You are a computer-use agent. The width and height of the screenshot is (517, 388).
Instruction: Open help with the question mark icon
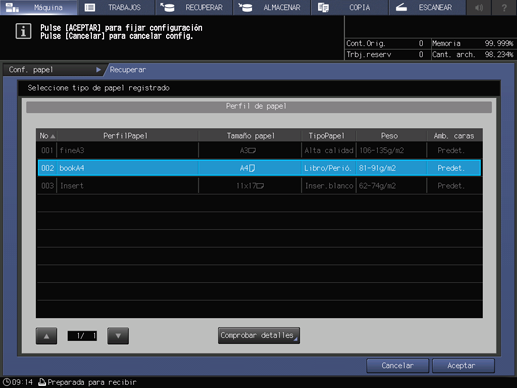point(504,7)
